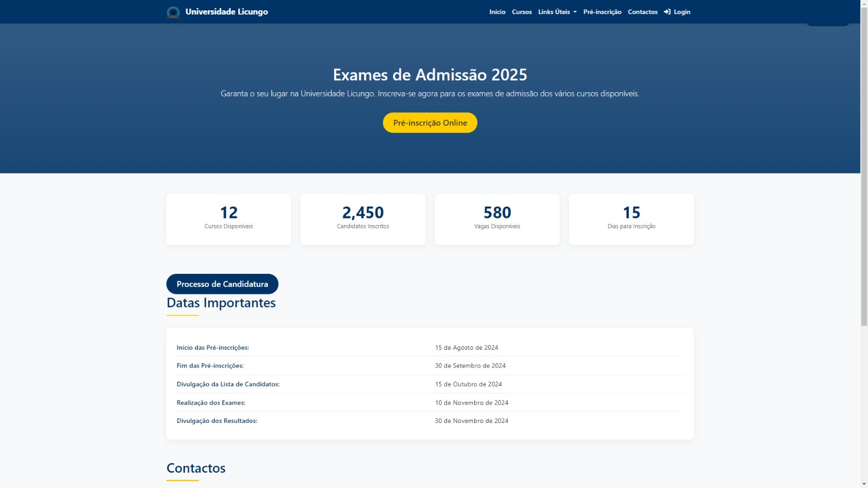Click the Dias para Inscrição card
868x488 pixels.
point(631,219)
